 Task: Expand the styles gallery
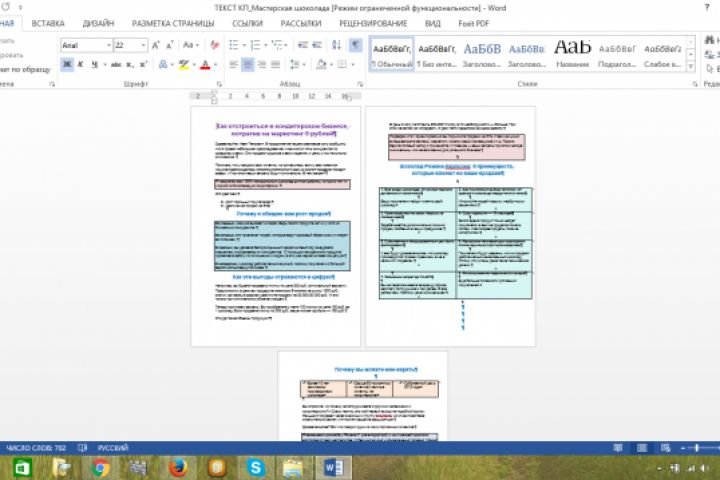pos(691,66)
